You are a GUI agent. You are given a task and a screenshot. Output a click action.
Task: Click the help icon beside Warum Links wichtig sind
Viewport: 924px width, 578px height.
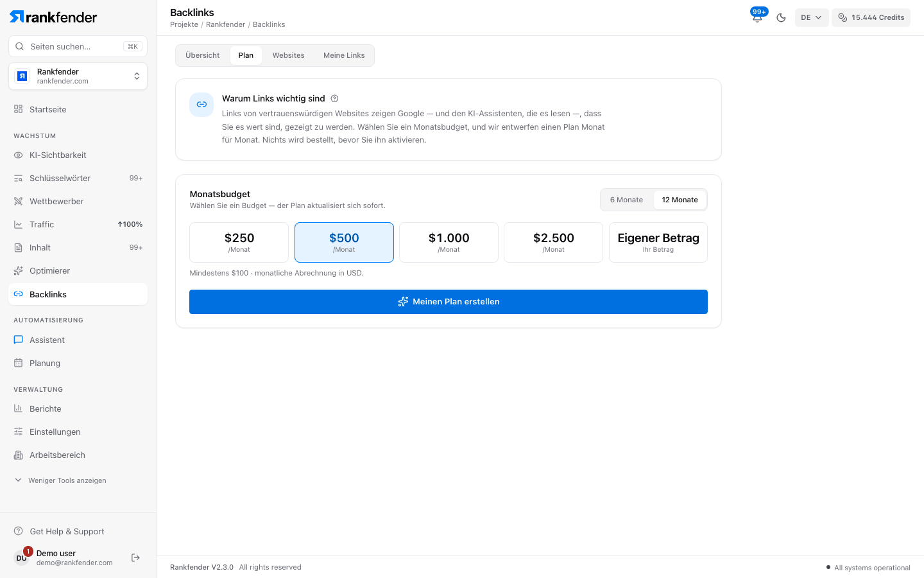[x=334, y=98]
